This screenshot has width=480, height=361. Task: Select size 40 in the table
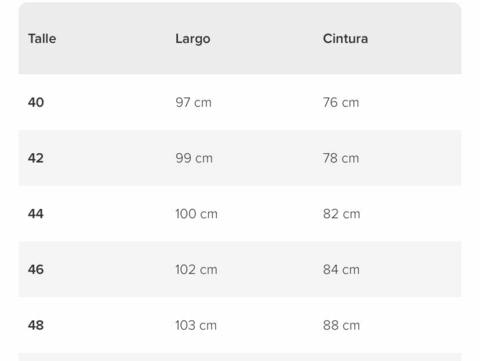click(x=36, y=102)
